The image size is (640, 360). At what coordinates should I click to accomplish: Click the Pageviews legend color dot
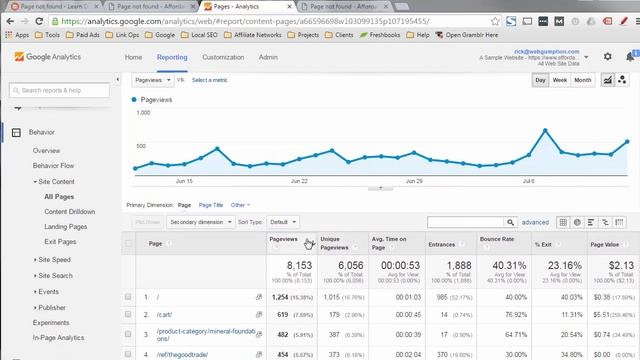[134, 100]
